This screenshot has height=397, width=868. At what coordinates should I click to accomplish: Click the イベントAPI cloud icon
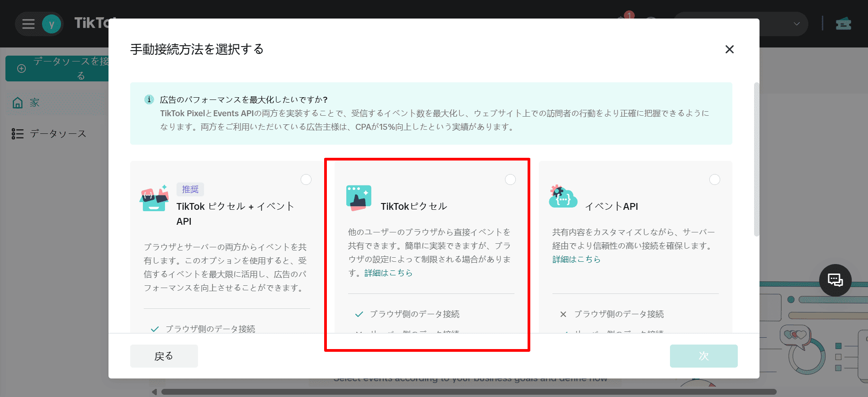tap(562, 196)
